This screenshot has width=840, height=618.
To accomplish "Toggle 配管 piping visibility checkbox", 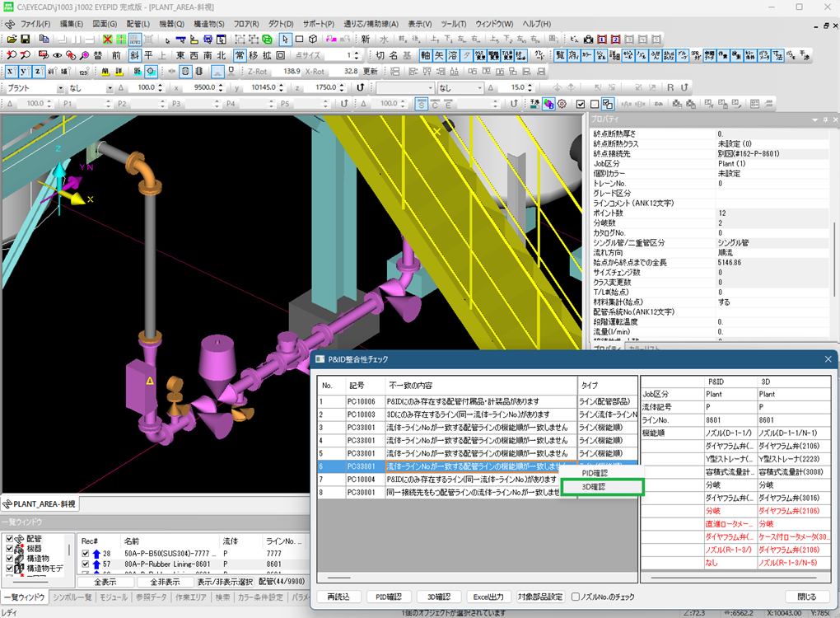I will [x=10, y=539].
